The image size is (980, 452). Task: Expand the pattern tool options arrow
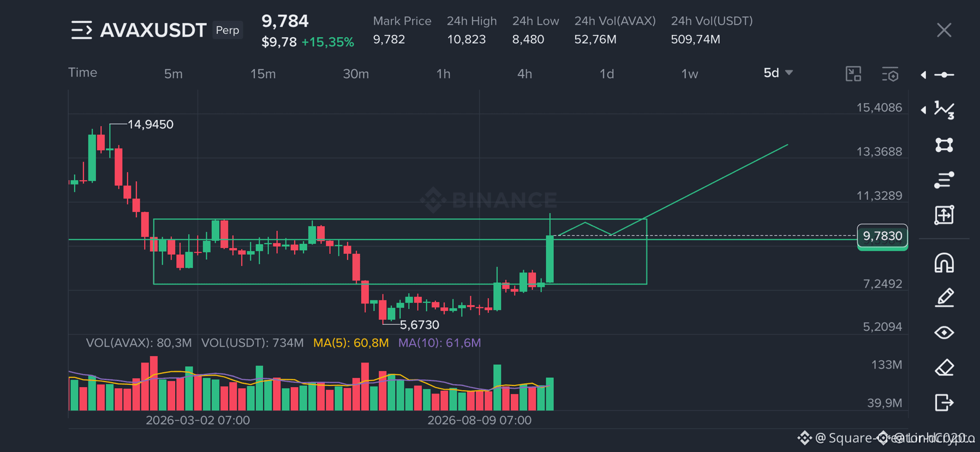(x=923, y=110)
